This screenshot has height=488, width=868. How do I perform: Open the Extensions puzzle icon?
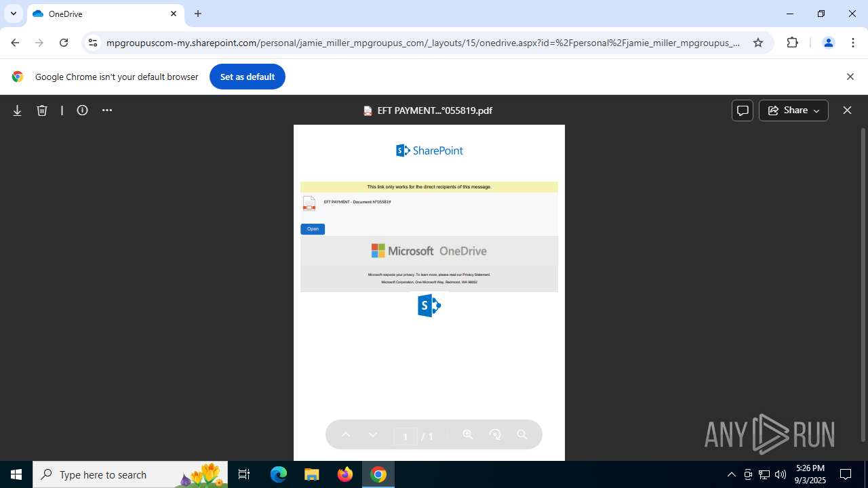[793, 43]
